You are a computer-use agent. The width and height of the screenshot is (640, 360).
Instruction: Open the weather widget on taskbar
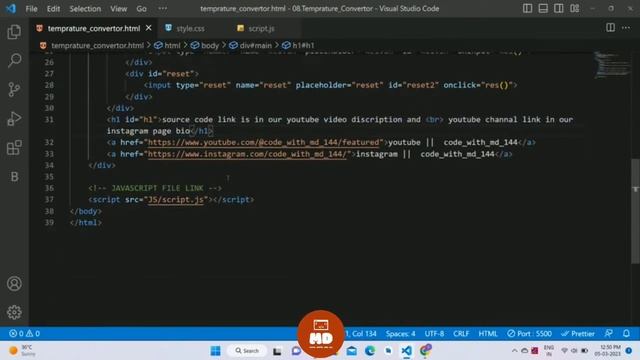click(x=22, y=351)
